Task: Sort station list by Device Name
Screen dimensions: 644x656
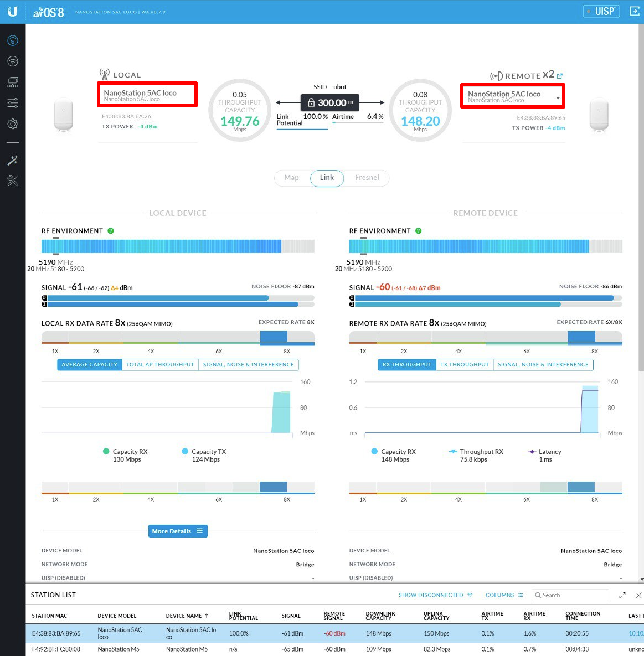Action: [187, 616]
